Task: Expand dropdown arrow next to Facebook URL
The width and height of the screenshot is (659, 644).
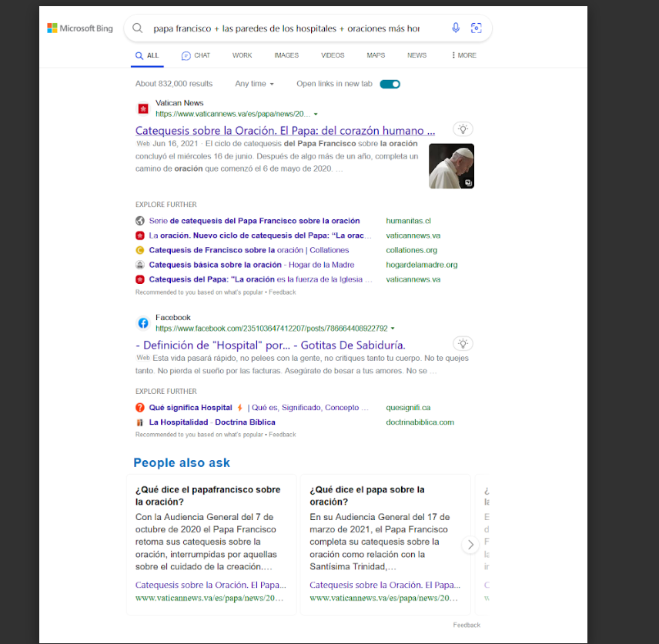Action: [x=393, y=329]
